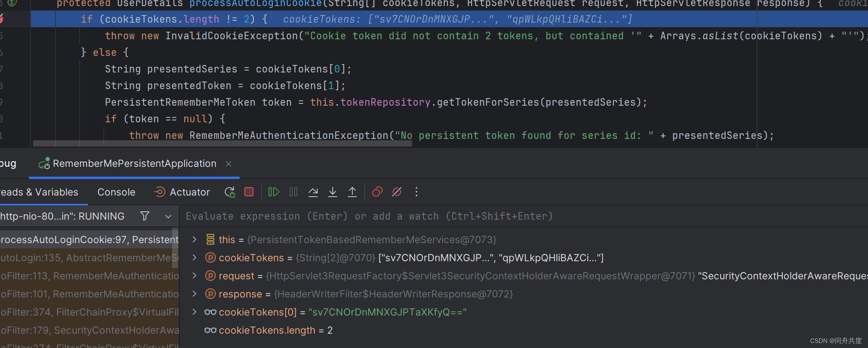Expand the cookieTokens[0] watch node
Viewport: 868px width, 348px height.
point(194,312)
